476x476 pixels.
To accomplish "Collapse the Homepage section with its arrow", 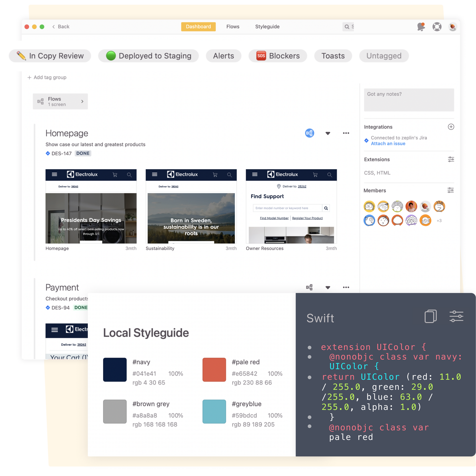I will coord(328,133).
